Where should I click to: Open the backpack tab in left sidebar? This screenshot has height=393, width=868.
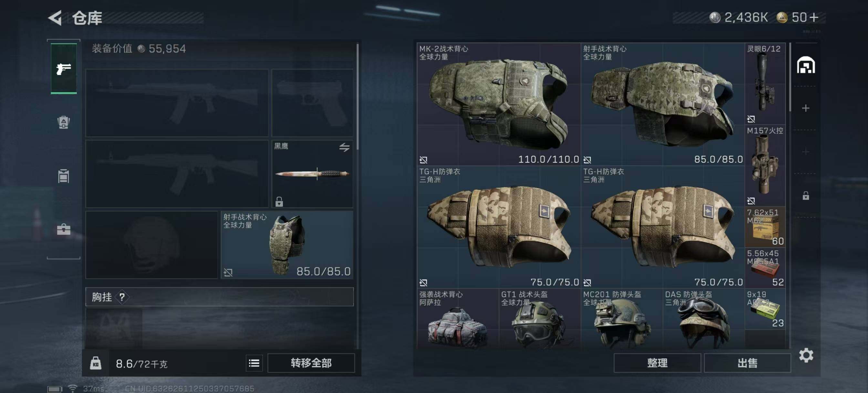point(64,122)
